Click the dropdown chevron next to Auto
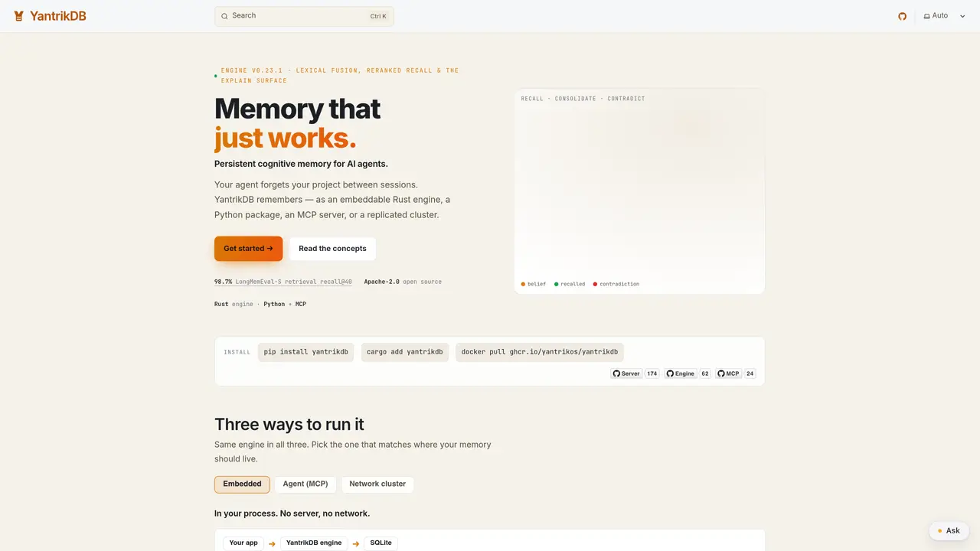The height and width of the screenshot is (551, 980). (x=962, y=16)
